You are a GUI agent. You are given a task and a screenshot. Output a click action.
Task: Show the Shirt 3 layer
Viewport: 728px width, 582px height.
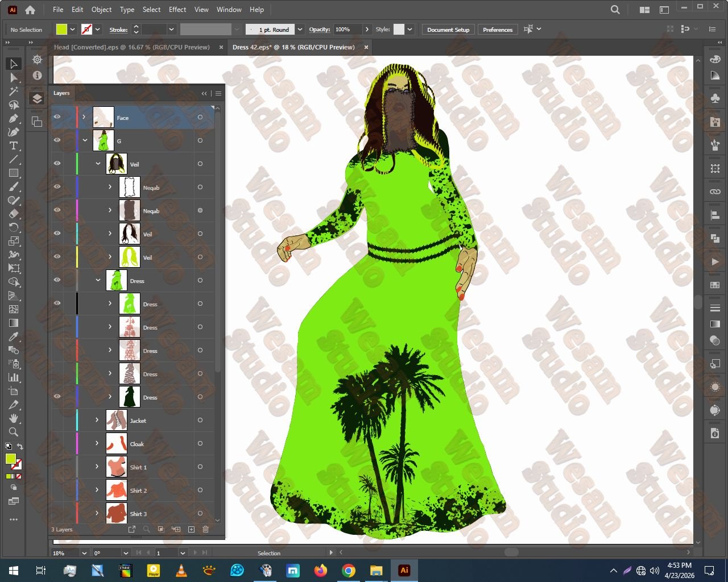57,513
